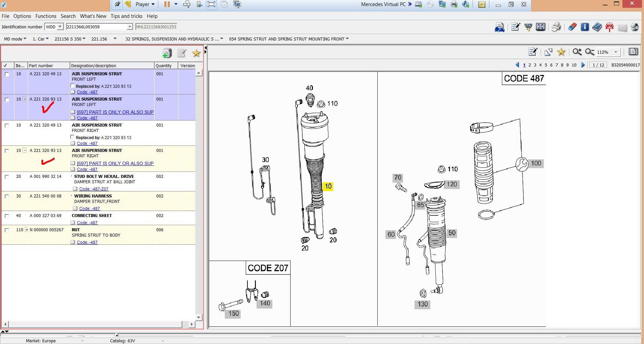Open the 112% zoom level dropdown
The width and height of the screenshot is (644, 344).
coord(616,52)
